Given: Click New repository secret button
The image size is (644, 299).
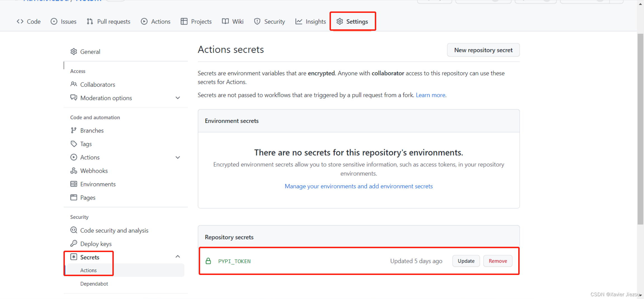Looking at the screenshot, I should (483, 50).
